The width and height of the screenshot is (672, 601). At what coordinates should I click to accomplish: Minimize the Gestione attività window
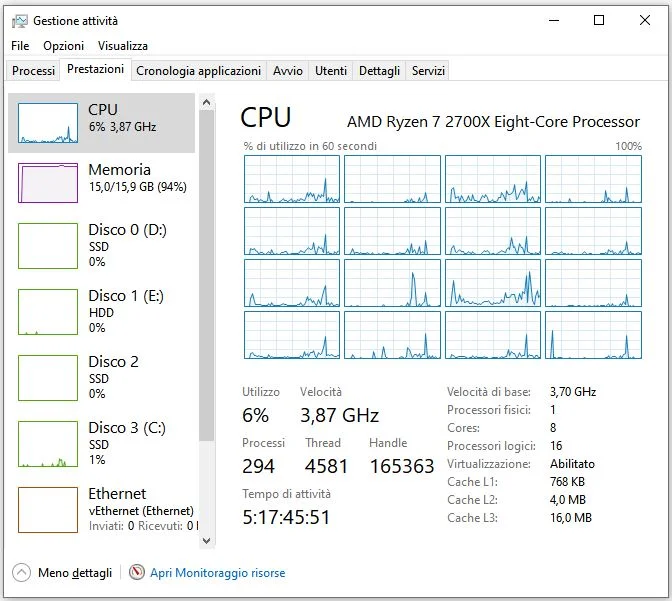[554, 20]
